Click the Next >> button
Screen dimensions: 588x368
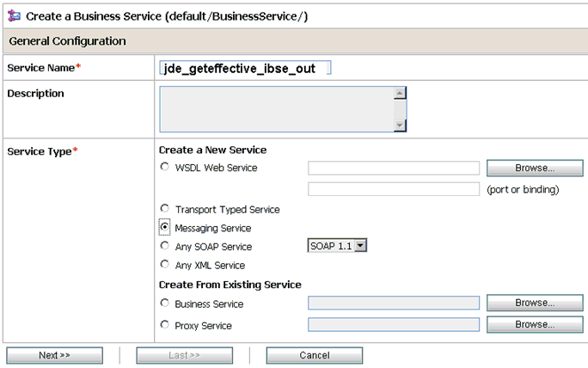[54, 355]
